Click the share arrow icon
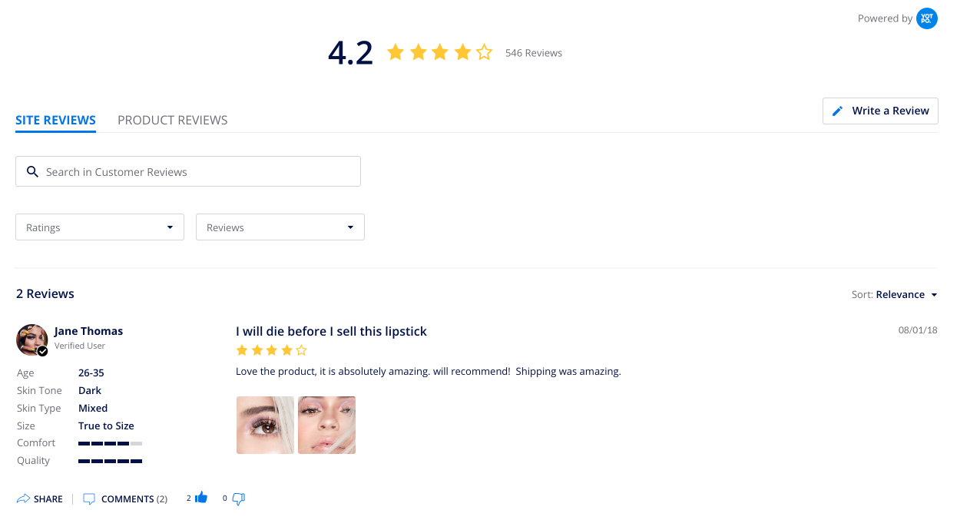This screenshot has height=520, width=980. pyautogui.click(x=23, y=498)
